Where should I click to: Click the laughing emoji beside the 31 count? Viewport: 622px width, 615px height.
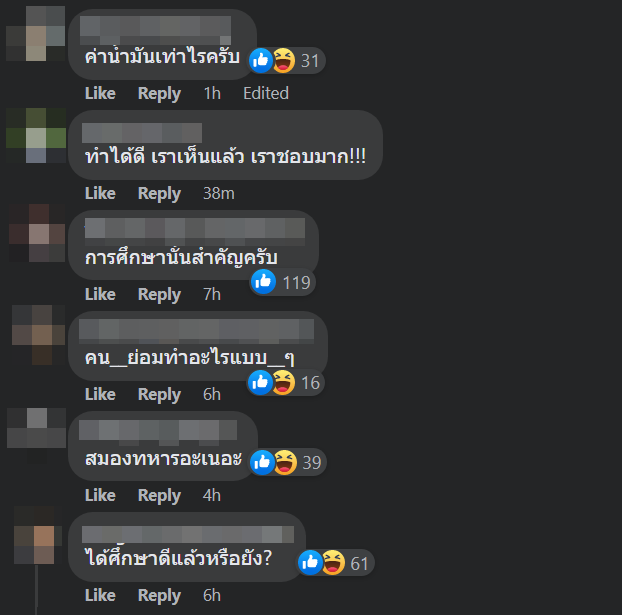pyautogui.click(x=284, y=60)
